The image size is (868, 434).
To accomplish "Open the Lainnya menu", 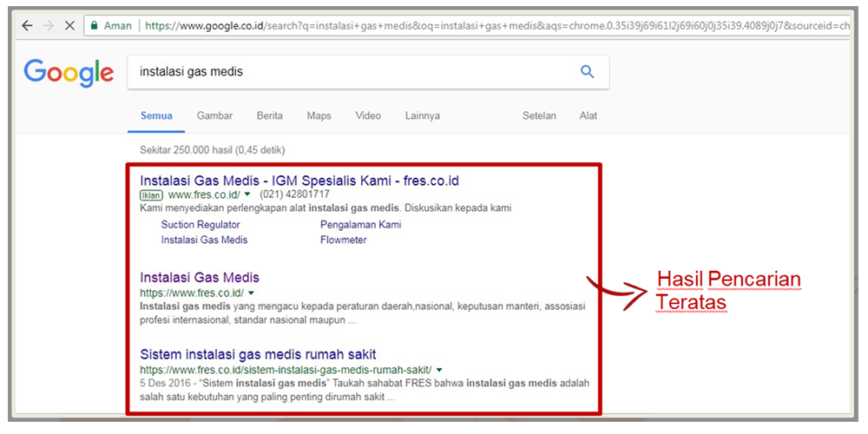I will tap(423, 115).
